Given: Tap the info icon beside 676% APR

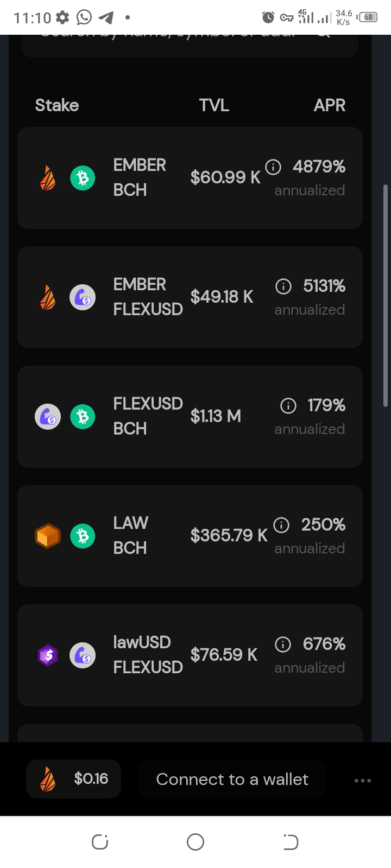Looking at the screenshot, I should 283,644.
